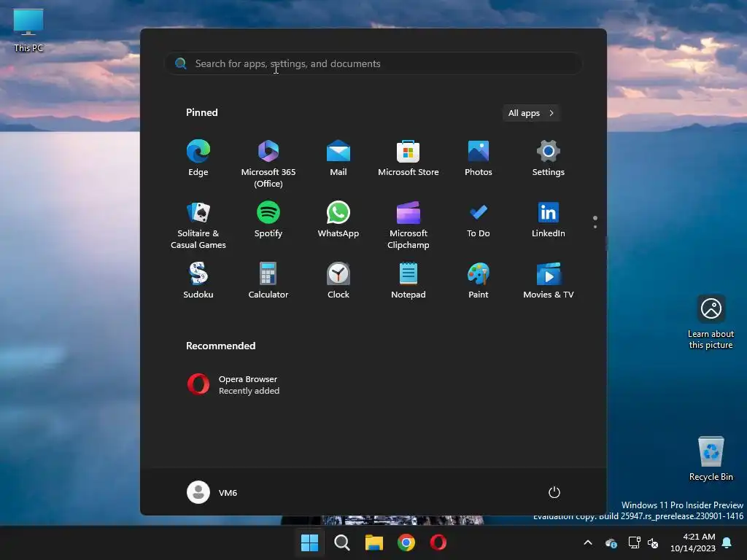Click Learn about this picture icon
747x560 pixels.
pyautogui.click(x=711, y=322)
